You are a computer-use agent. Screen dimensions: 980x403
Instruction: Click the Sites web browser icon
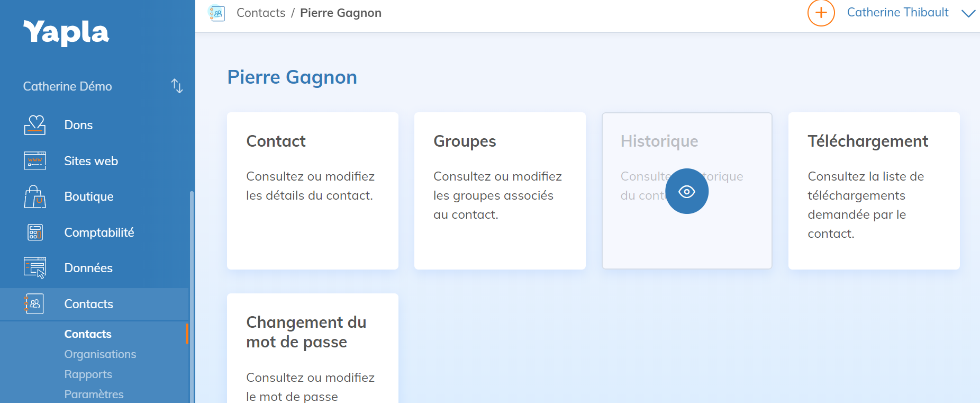(35, 161)
